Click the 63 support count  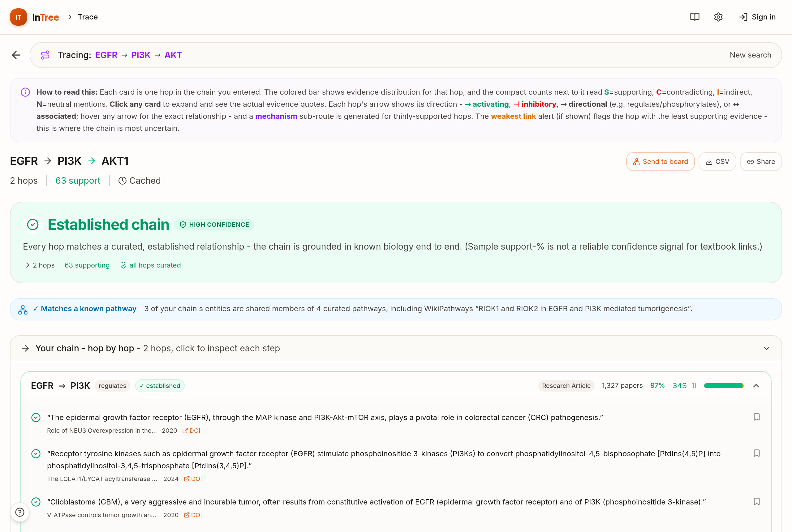click(x=78, y=181)
